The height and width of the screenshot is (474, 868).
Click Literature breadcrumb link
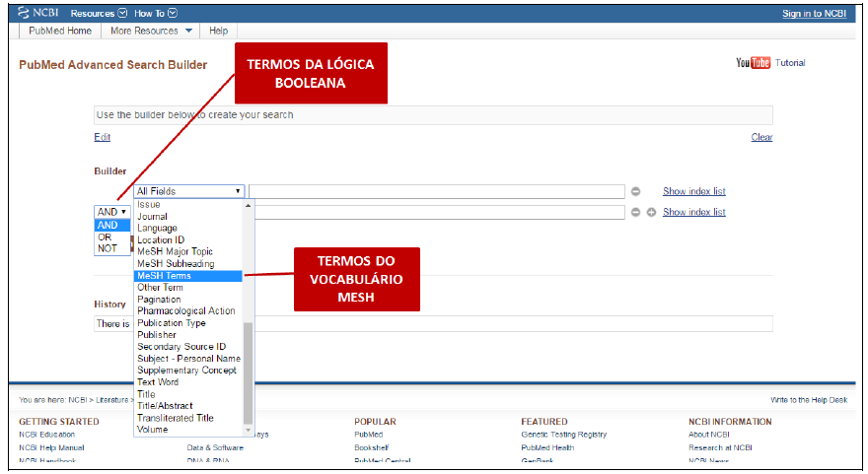point(112,400)
